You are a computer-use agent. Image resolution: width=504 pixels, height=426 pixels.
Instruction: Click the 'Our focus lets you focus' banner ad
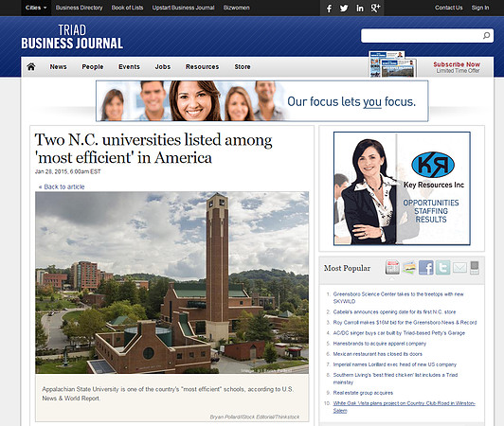click(x=262, y=101)
